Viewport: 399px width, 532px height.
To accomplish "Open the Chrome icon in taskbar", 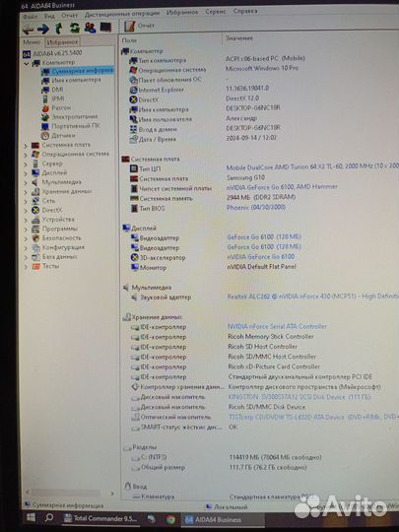I will point(171,519).
